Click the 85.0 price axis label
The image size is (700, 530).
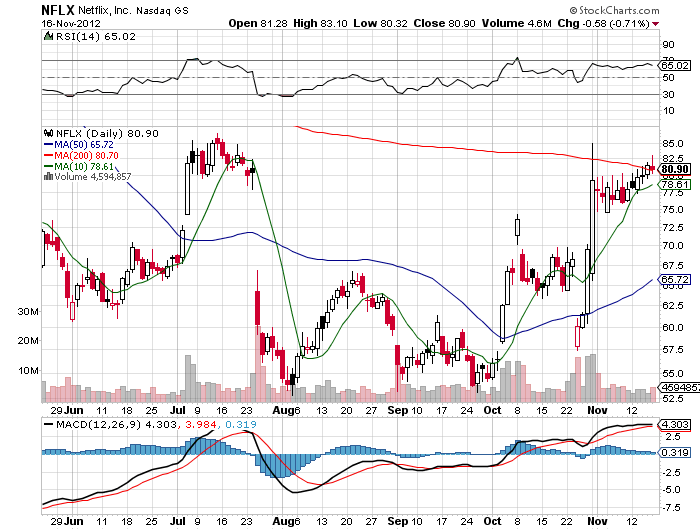click(x=673, y=144)
